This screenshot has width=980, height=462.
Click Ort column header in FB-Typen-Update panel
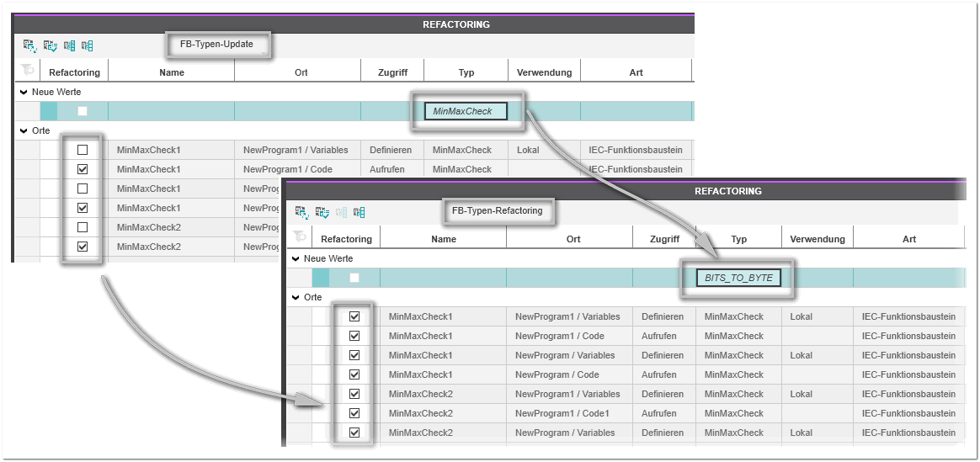tap(301, 72)
